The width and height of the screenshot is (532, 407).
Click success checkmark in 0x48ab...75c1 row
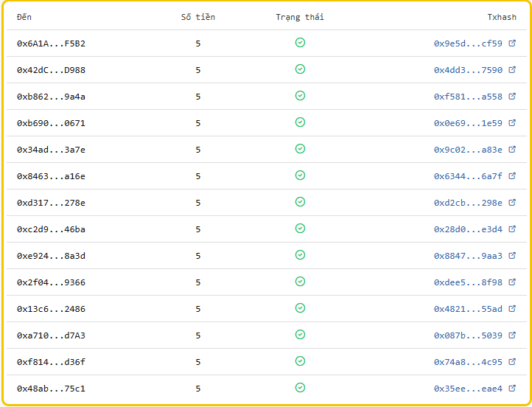300,387
